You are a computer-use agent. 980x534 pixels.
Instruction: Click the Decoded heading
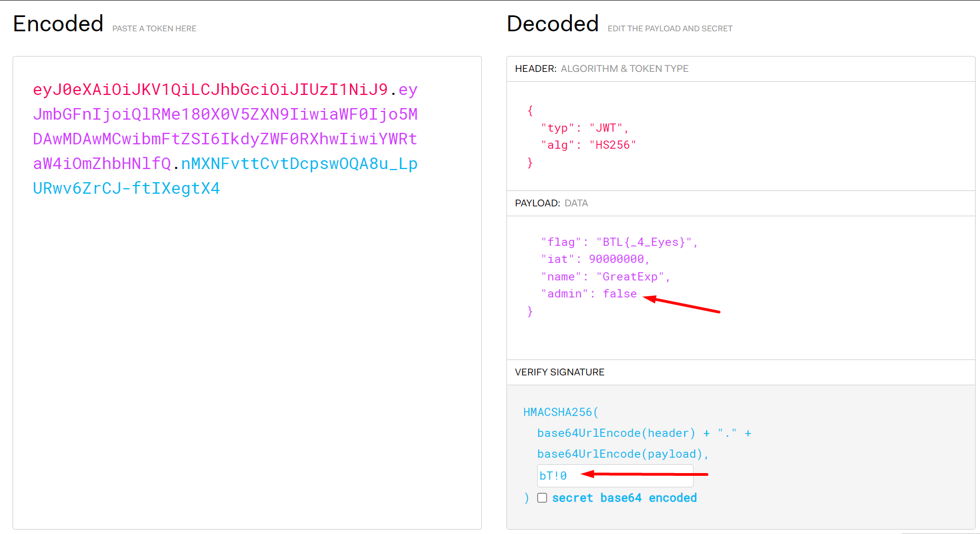pos(553,24)
